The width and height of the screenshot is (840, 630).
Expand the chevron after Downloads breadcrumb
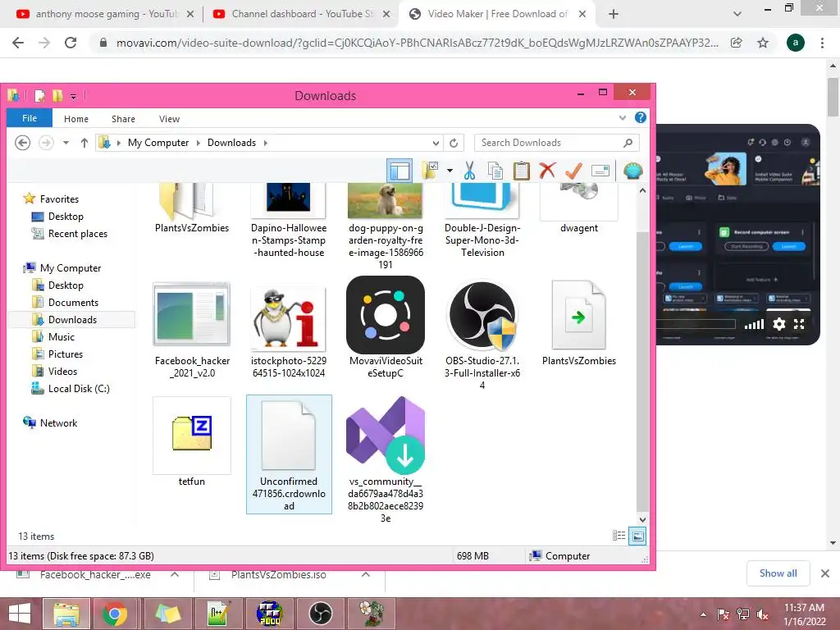[265, 143]
